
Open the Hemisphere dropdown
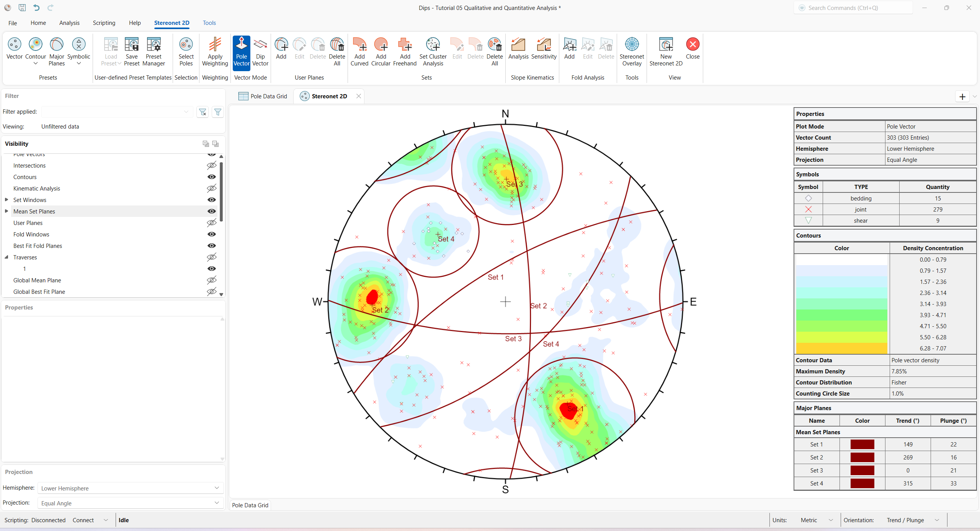tap(216, 488)
